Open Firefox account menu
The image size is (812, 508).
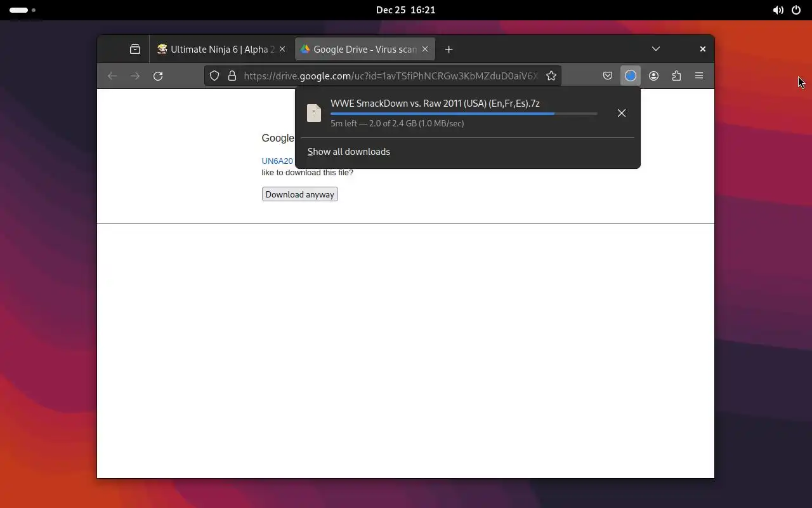(x=653, y=76)
